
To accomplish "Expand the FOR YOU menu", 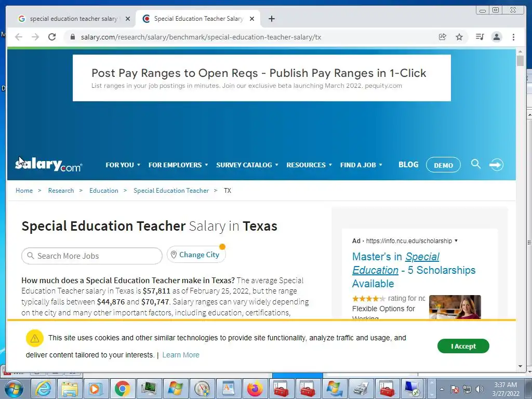I will point(123,165).
